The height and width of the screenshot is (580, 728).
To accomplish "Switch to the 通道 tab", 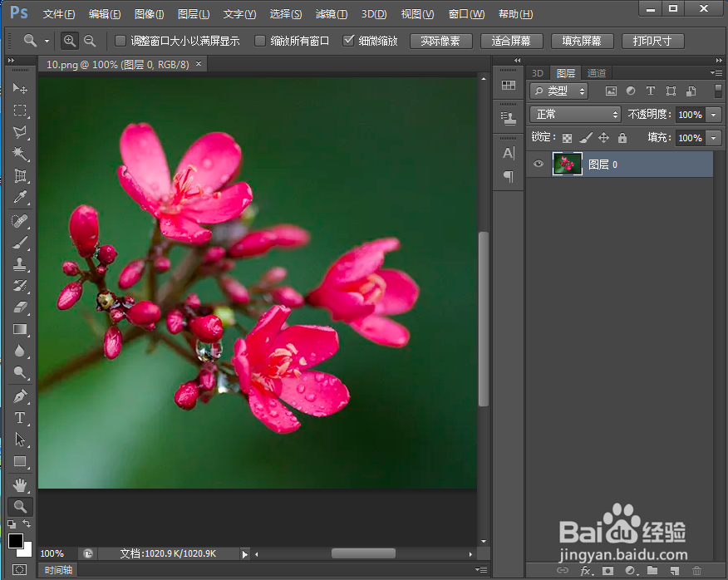I will click(597, 73).
